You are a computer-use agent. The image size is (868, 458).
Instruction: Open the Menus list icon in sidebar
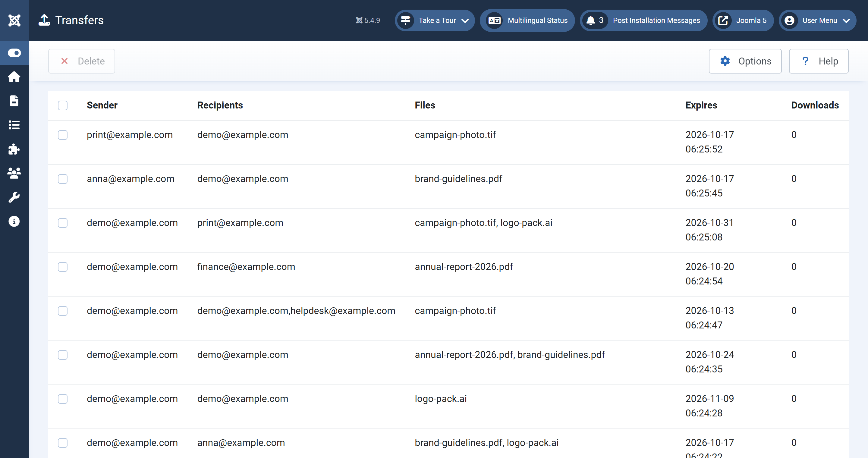point(14,125)
